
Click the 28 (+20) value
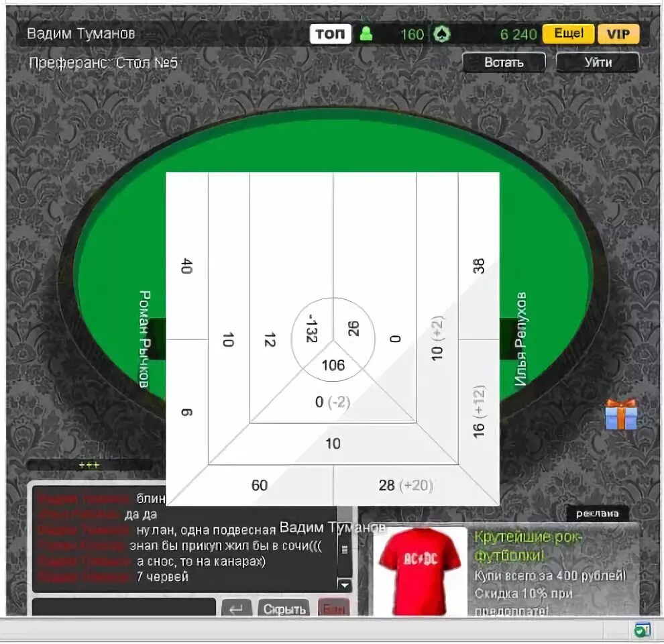[406, 485]
